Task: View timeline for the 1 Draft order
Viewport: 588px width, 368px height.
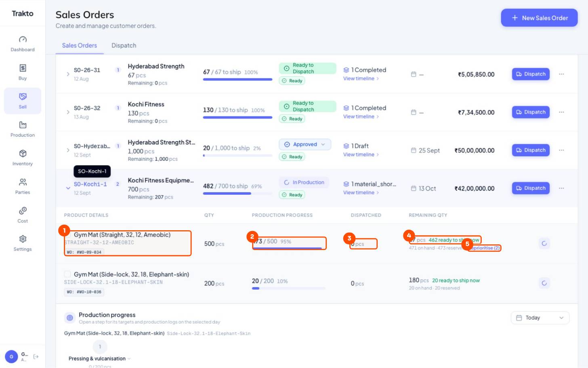Action: tap(361, 155)
